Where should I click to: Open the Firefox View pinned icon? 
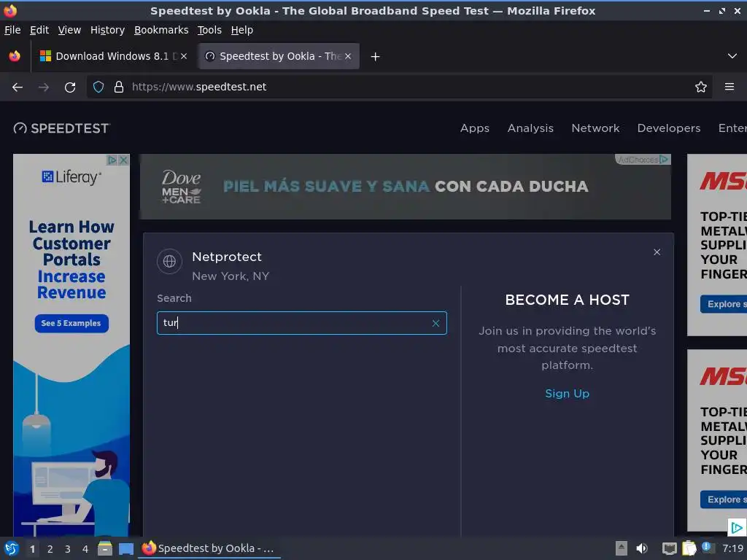click(x=15, y=56)
